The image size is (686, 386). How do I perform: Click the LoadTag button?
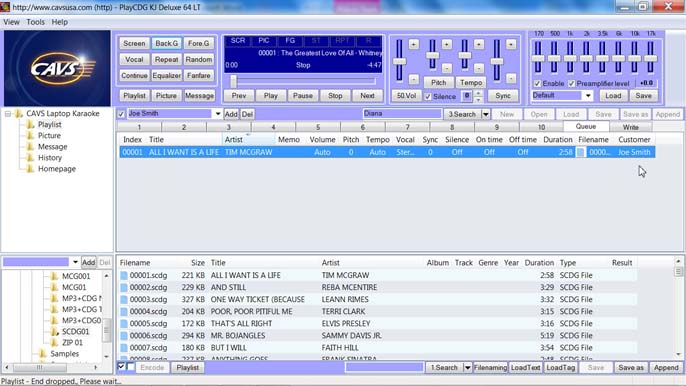pyautogui.click(x=560, y=368)
